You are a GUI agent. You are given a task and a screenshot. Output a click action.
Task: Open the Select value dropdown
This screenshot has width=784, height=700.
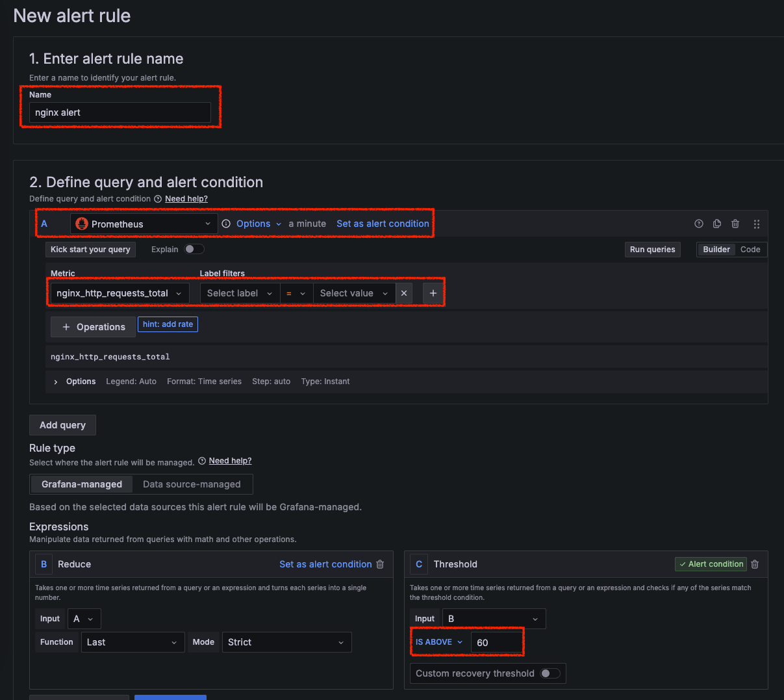[x=354, y=293]
